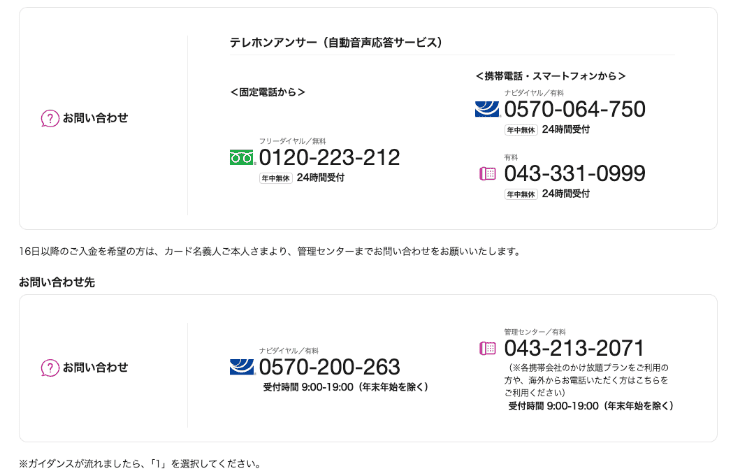
Task: Click the question mark icon in the Telephone Answer box
Action: tap(49, 118)
